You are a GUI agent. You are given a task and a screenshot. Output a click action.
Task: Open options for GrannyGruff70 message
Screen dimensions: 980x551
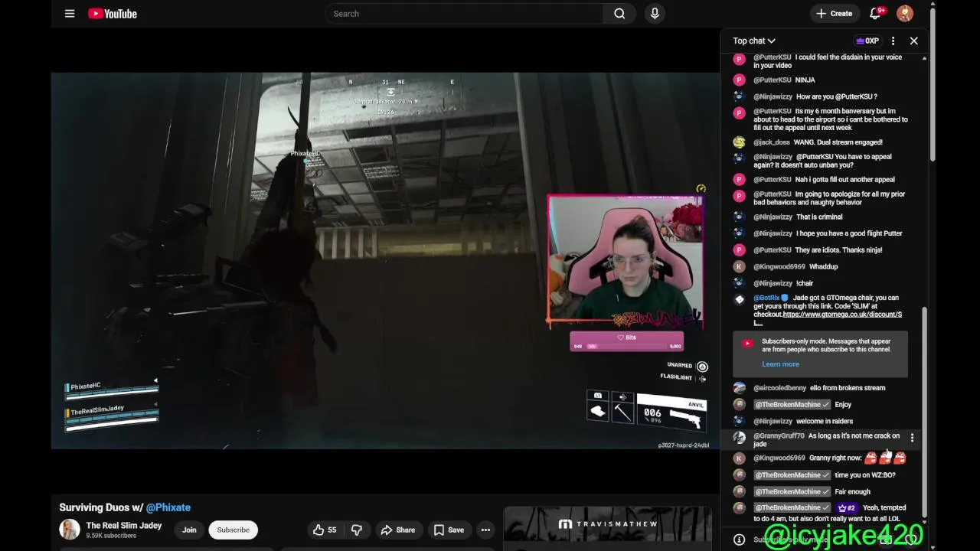[x=912, y=438]
